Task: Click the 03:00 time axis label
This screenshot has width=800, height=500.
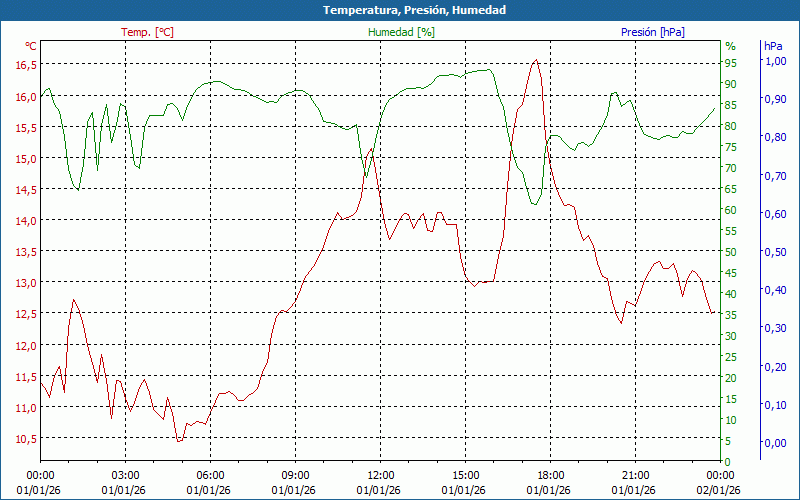Action: pos(126,476)
